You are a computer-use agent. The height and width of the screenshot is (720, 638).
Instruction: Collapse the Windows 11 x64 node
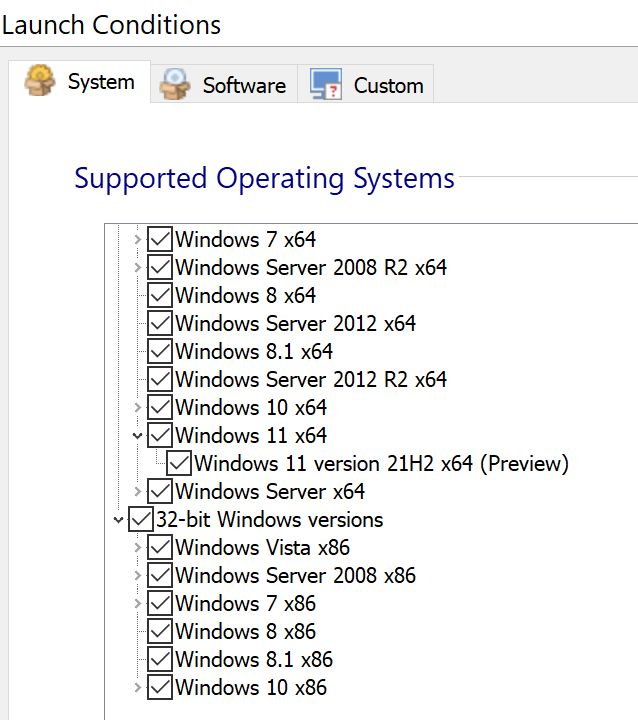(137, 435)
